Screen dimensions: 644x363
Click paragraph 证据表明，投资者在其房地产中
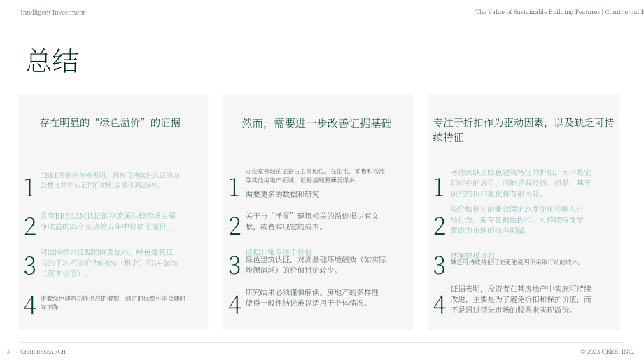click(x=521, y=299)
